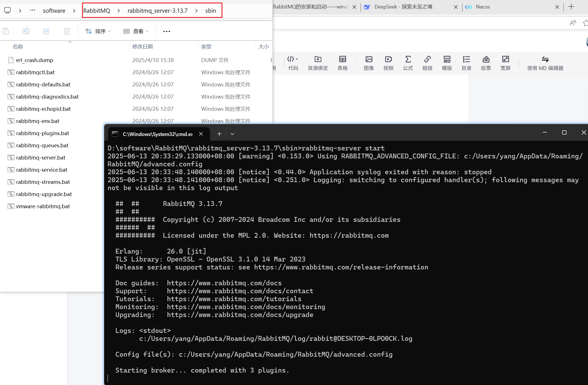
Task: Click the software breadcrumb folder
Action: tap(54, 11)
